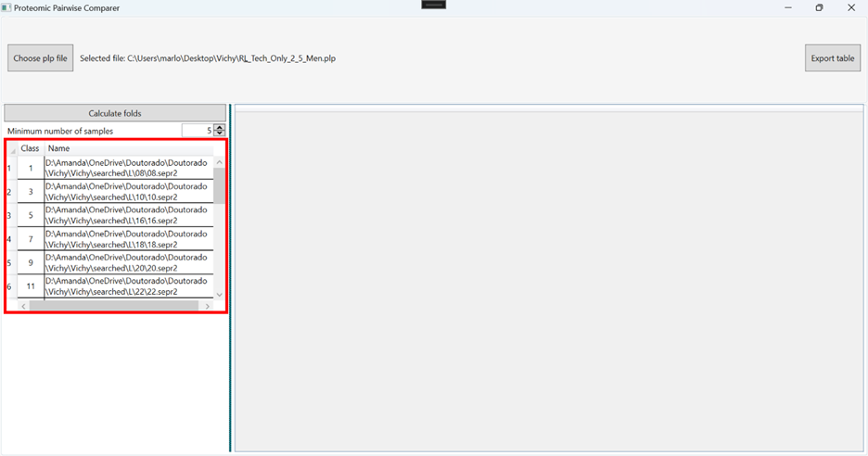
Task: Select row header 6
Action: click(x=12, y=286)
